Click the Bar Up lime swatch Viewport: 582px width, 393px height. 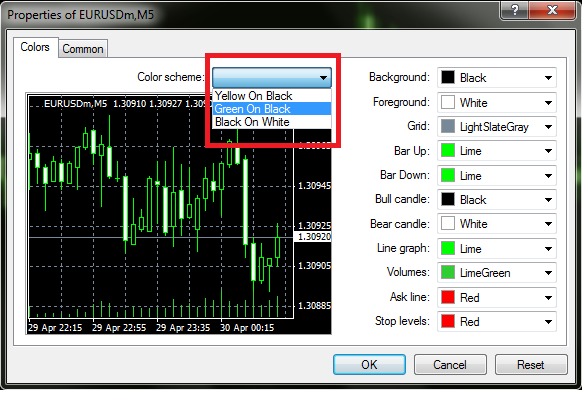[448, 151]
